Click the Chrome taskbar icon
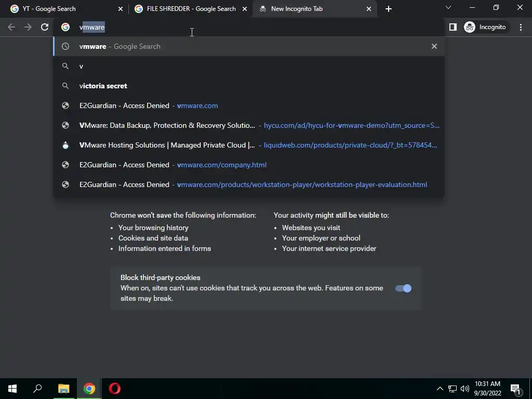532x399 pixels. [89, 389]
